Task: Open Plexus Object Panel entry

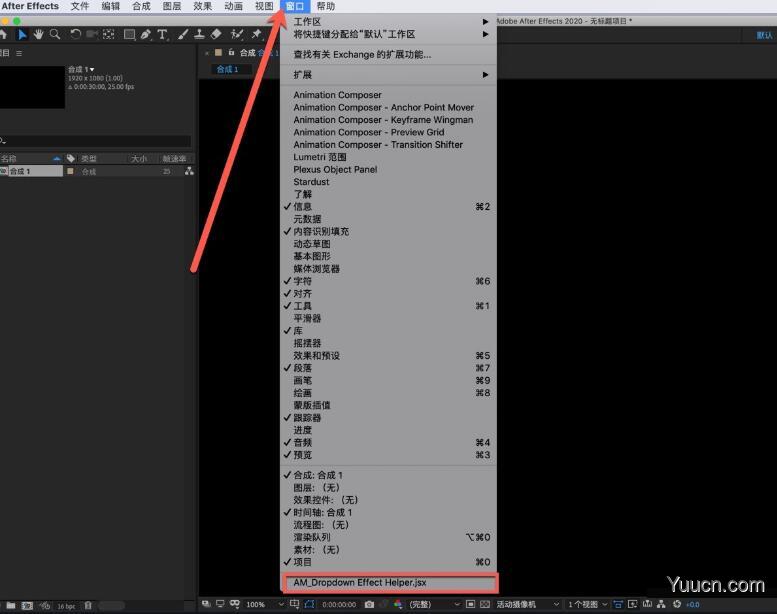Action: coord(388,169)
